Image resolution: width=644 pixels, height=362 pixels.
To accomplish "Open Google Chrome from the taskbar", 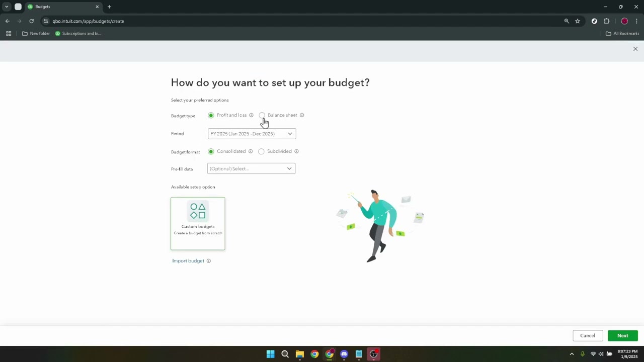I will [x=314, y=354].
